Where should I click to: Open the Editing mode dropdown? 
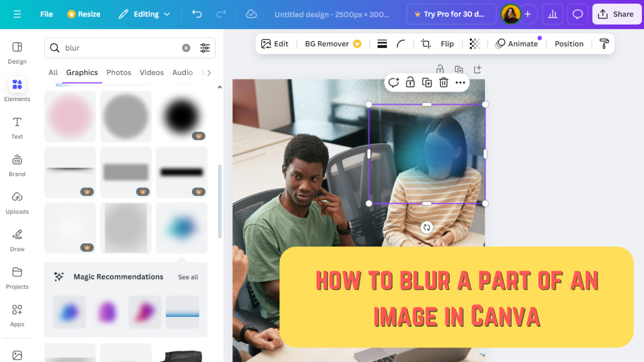[x=144, y=14]
